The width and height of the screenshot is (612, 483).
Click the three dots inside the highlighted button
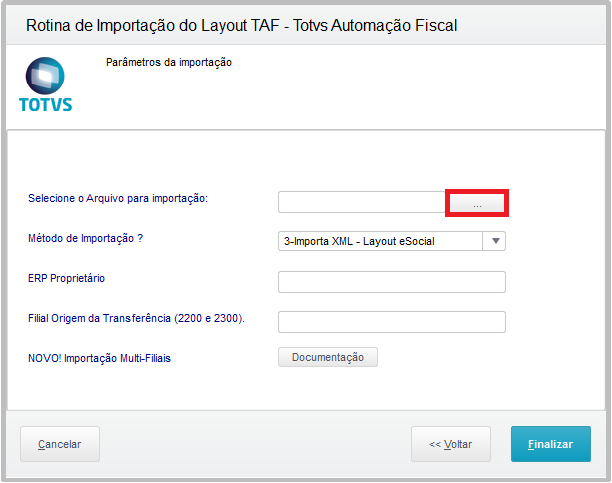(477, 206)
